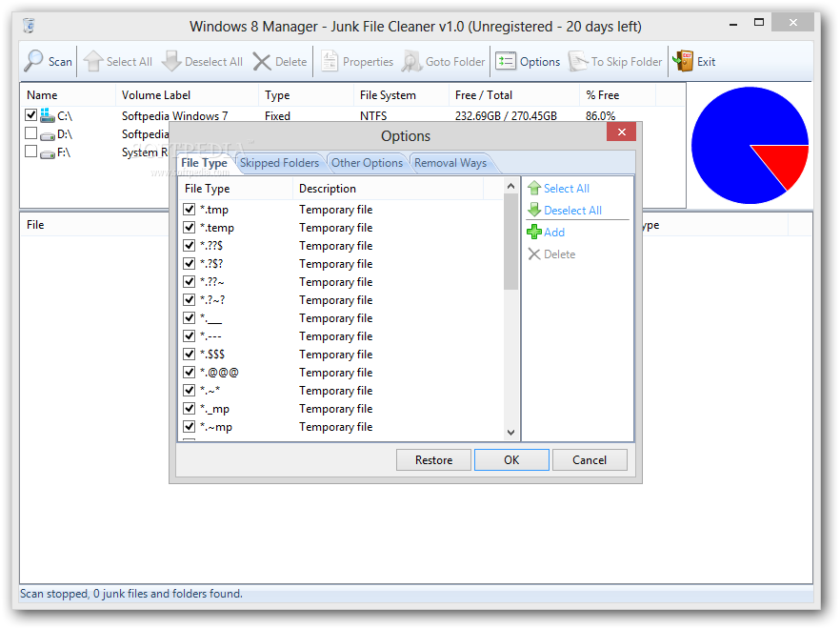The height and width of the screenshot is (629, 840).
Task: Click the green plus Add icon
Action: 534,233
